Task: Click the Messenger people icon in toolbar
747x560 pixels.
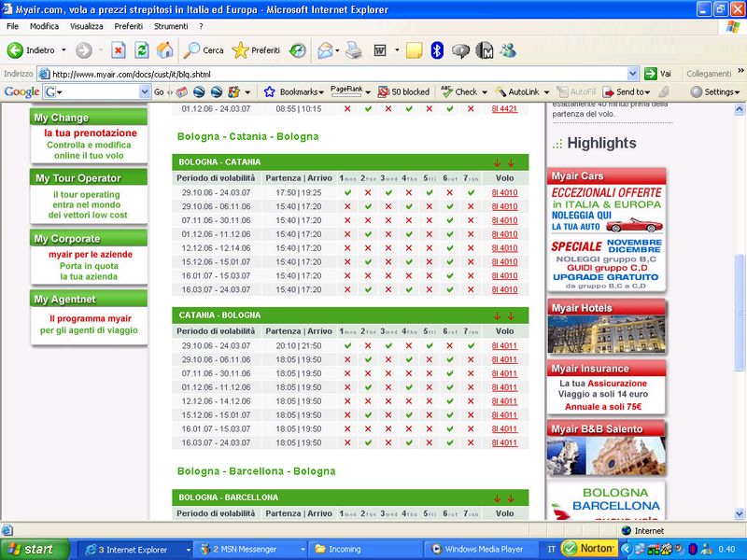Action: tap(508, 50)
